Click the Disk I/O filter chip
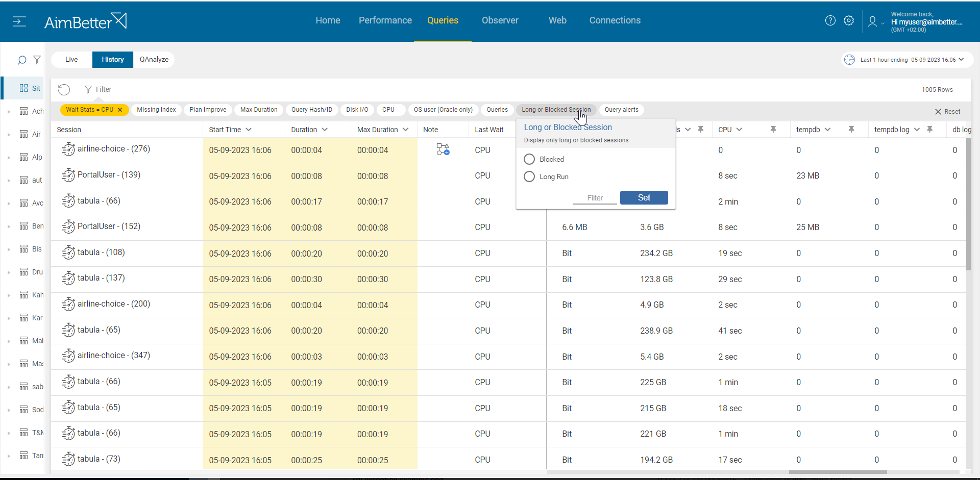 [357, 110]
